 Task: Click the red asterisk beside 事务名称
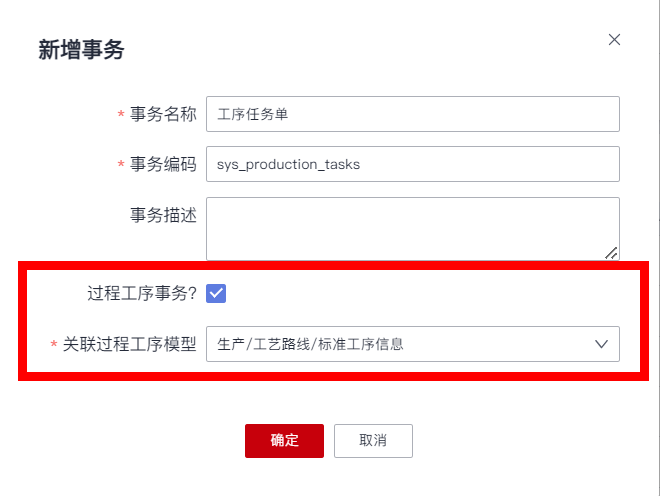(x=121, y=115)
